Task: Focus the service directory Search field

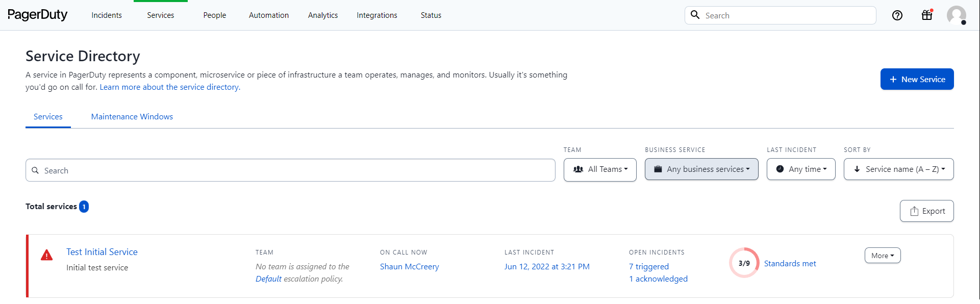Action: pos(290,170)
